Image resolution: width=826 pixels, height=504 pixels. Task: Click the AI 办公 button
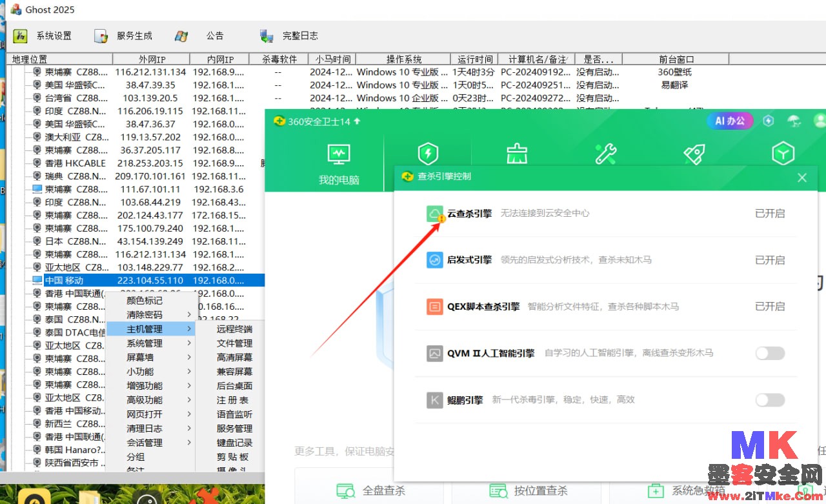730,121
